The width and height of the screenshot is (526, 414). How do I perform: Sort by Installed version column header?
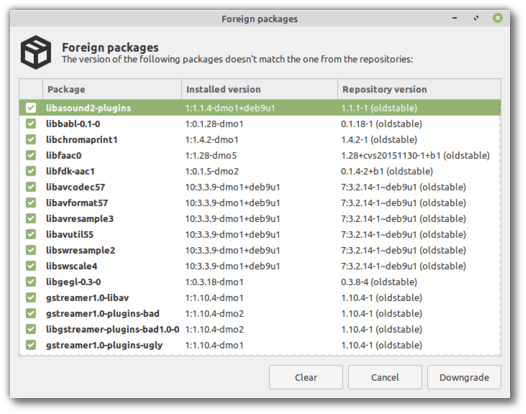[x=259, y=89]
